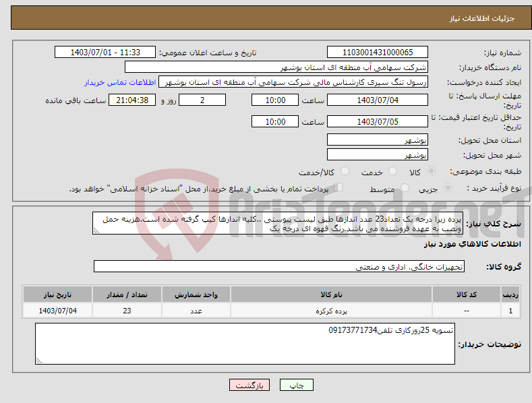
Task: Click the ساعت باقی مانده label
Action: (76, 101)
